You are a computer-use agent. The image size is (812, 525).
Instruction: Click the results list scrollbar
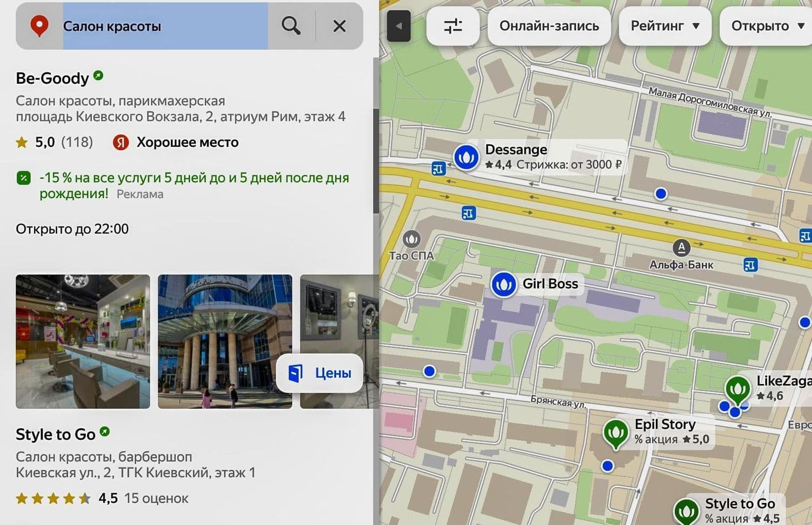[375, 161]
